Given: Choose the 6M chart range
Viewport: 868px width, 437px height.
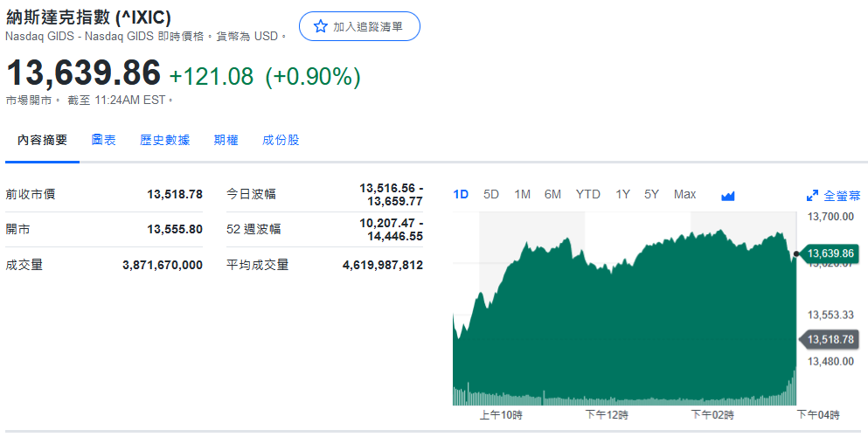Looking at the screenshot, I should (552, 194).
